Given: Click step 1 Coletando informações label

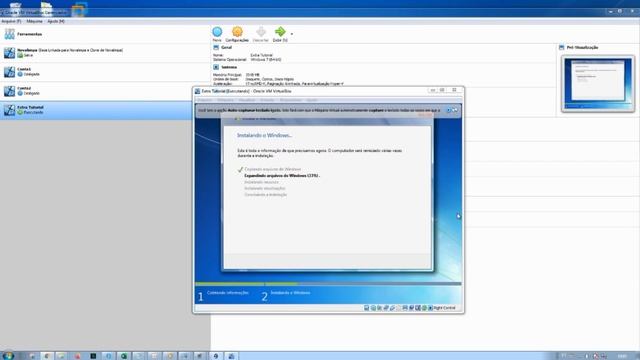Looking at the screenshot, I should pos(228,293).
